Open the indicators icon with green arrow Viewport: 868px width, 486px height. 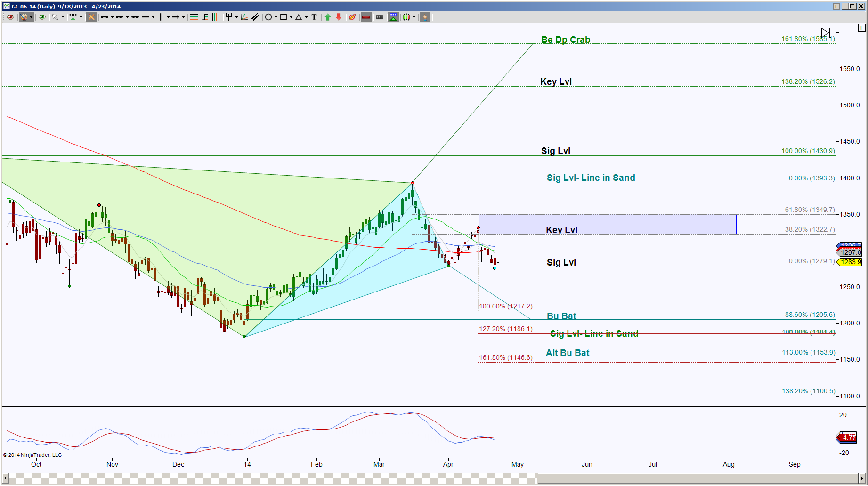(x=73, y=17)
